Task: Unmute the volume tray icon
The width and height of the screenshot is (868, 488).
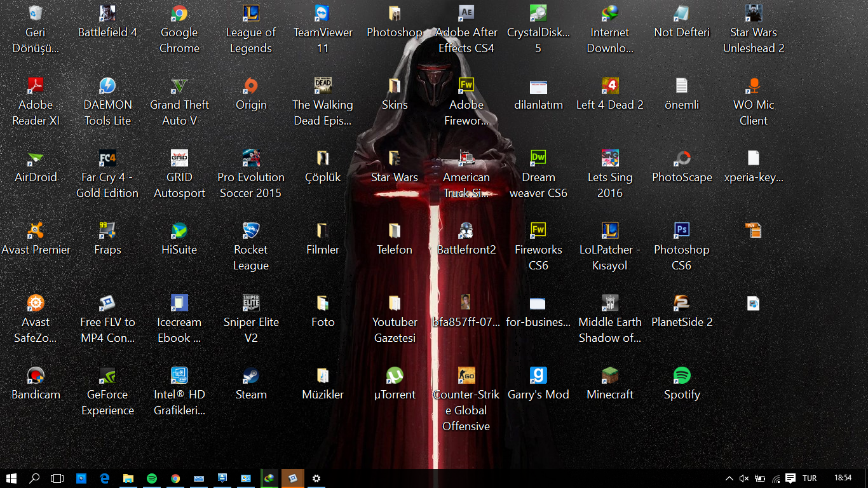Action: (x=744, y=478)
